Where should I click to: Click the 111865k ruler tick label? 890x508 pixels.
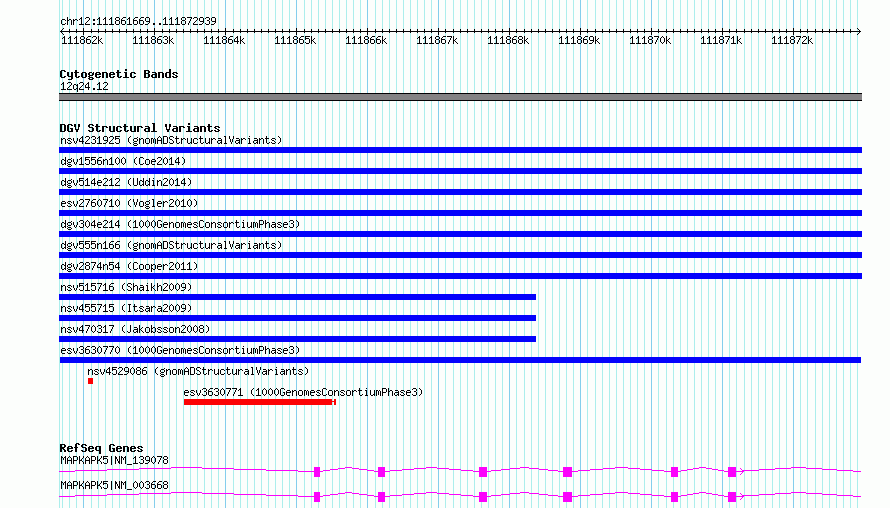click(295, 40)
